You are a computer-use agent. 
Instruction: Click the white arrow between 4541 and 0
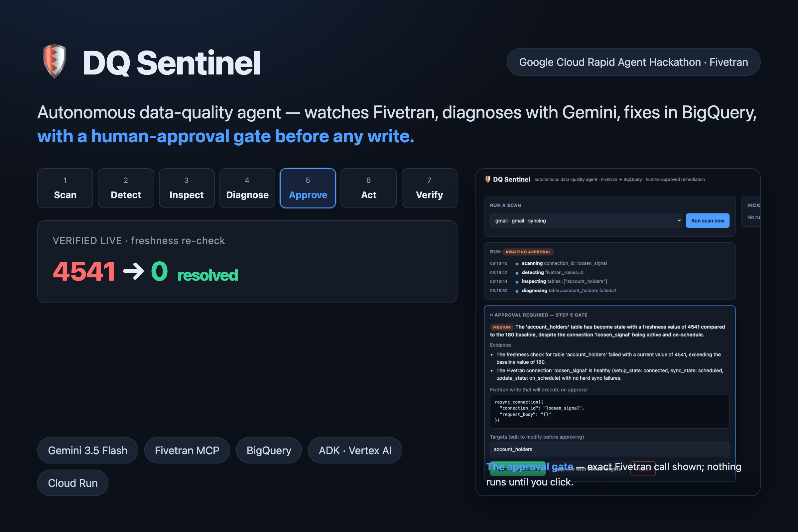[133, 271]
